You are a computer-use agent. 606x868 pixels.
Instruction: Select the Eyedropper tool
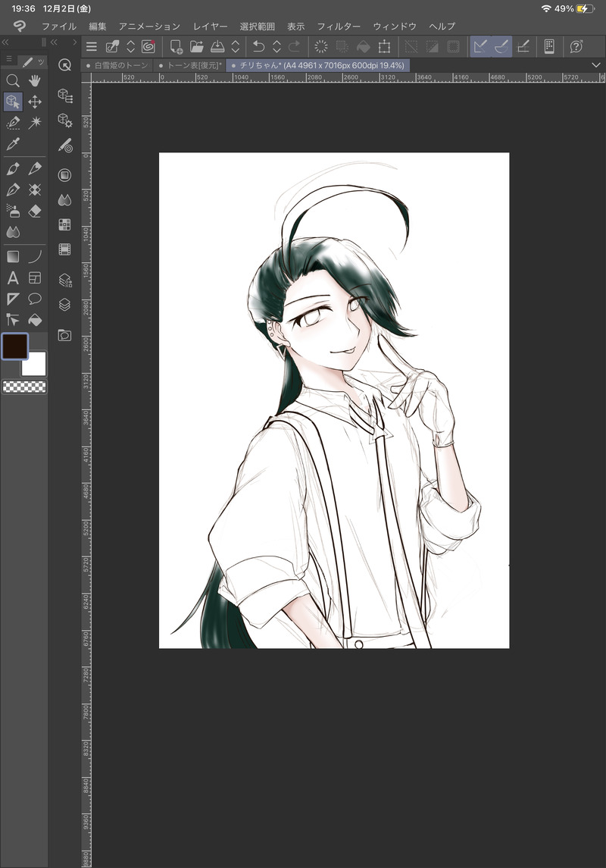13,145
